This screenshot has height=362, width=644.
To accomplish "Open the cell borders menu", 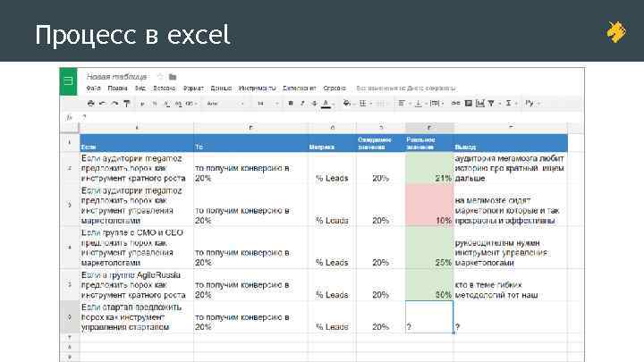I will point(362,104).
